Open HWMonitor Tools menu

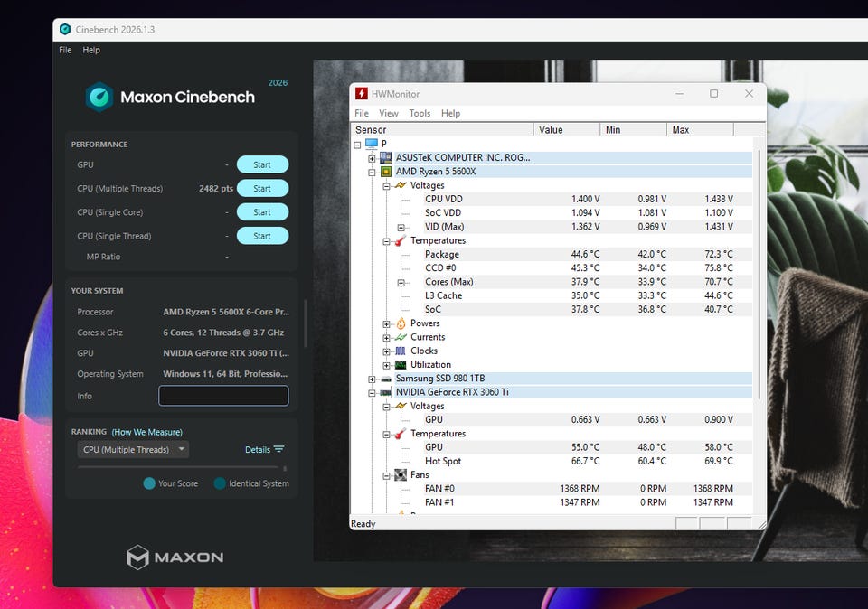420,113
